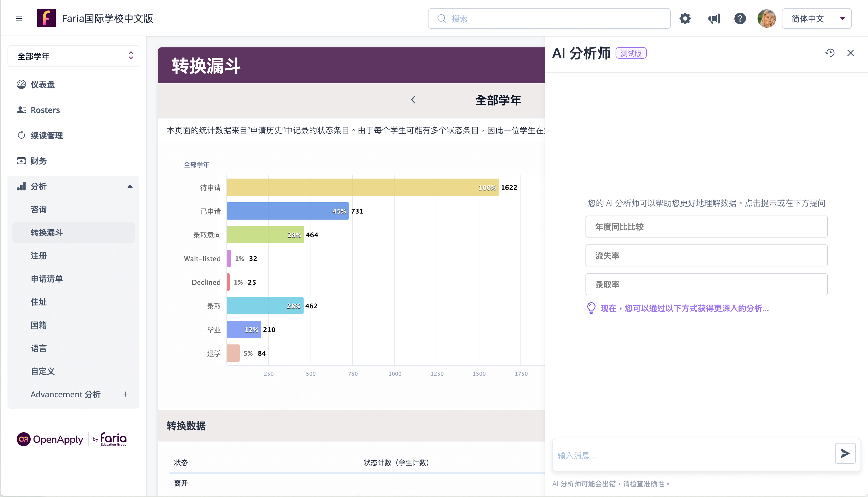868x497 pixels.
Task: Open the hamburger menu icon
Action: click(19, 18)
